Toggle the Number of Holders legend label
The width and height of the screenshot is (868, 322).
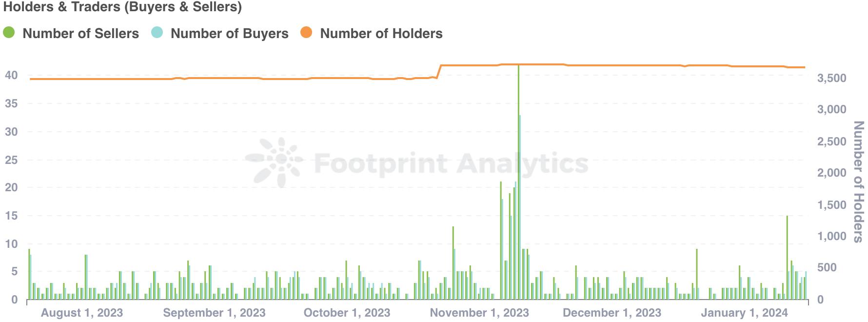[381, 34]
